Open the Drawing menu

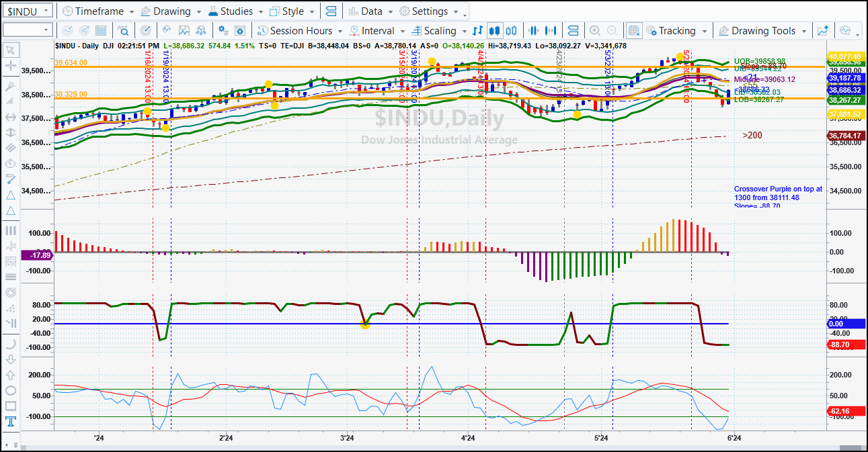tap(171, 11)
